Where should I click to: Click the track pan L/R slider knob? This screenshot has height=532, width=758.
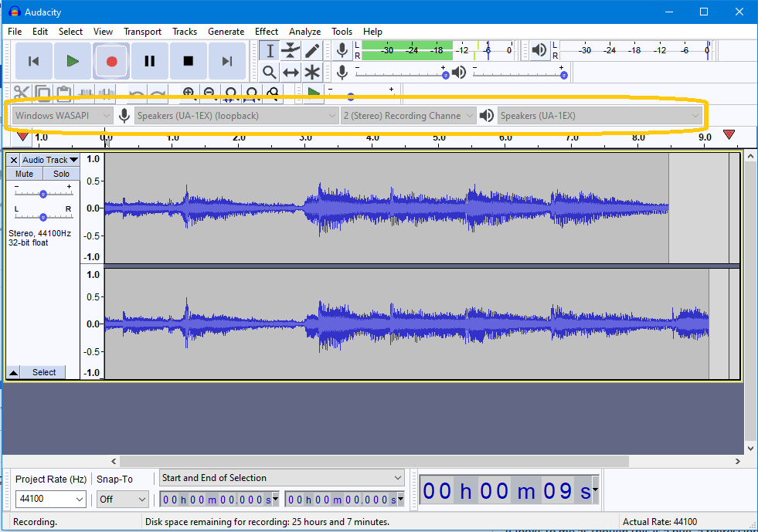point(43,217)
